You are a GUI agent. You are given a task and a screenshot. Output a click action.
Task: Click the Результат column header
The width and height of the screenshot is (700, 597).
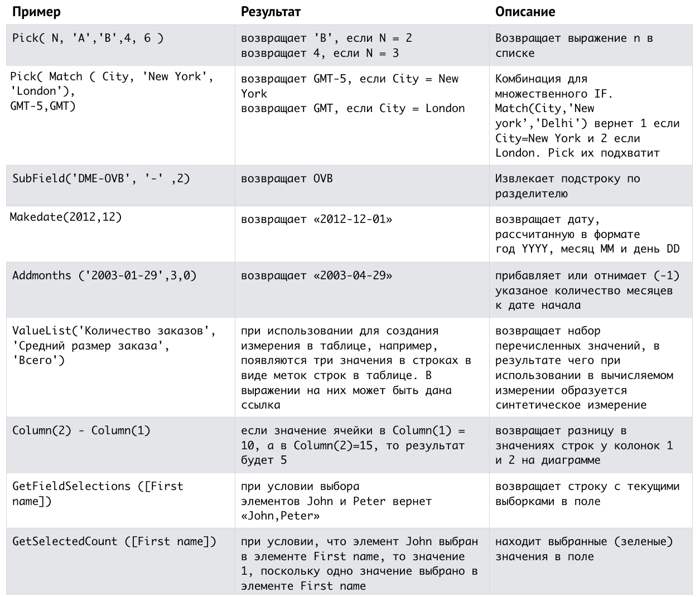pos(271,12)
